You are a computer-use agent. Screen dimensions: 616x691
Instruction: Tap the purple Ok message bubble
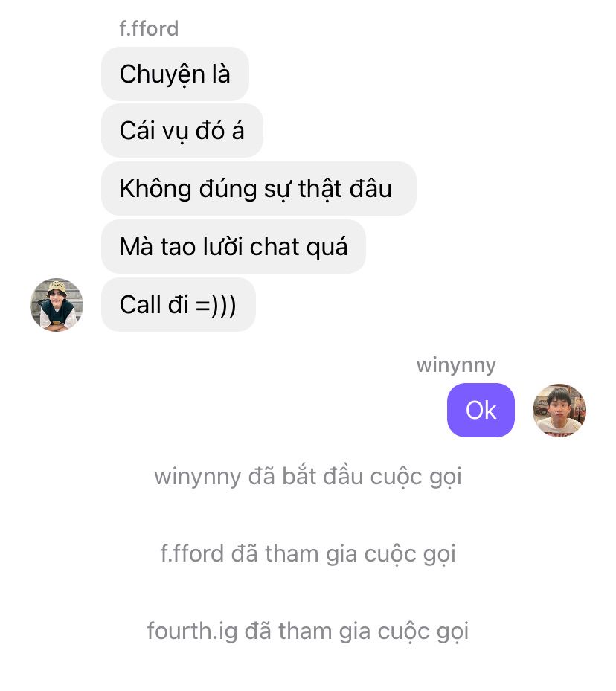click(481, 411)
